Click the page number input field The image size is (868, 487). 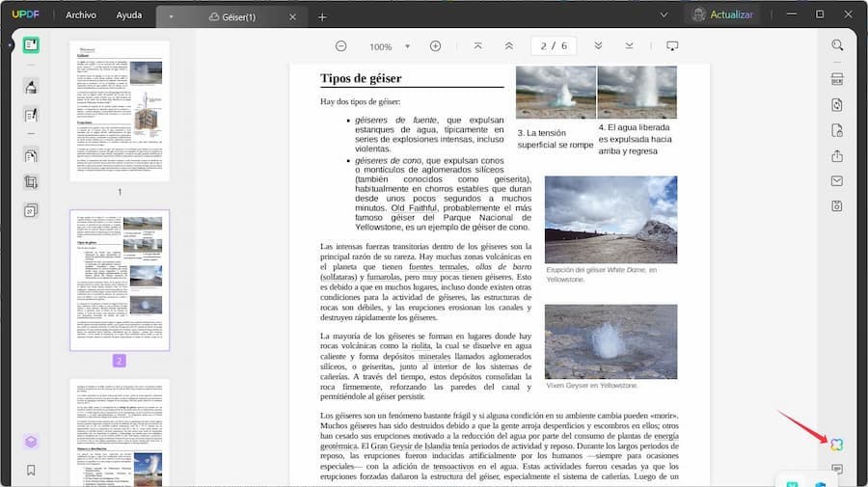(554, 46)
